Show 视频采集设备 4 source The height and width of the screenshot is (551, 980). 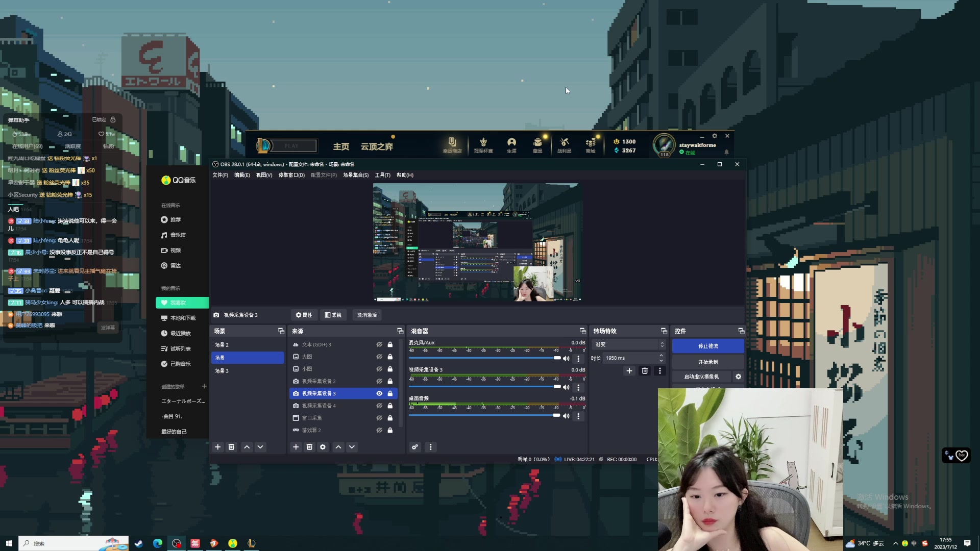(379, 406)
